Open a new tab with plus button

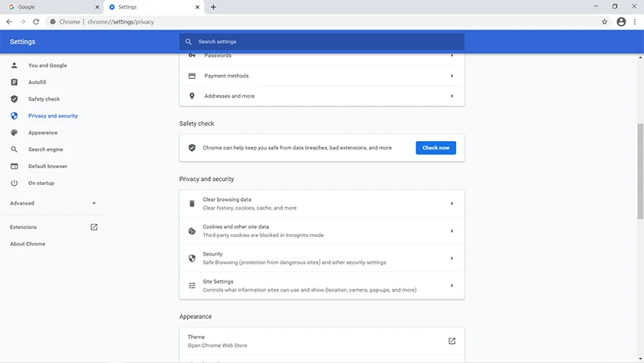click(x=213, y=7)
